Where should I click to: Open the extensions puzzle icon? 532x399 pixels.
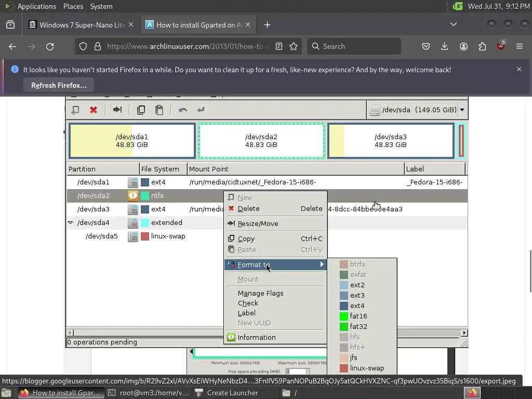[x=482, y=46]
